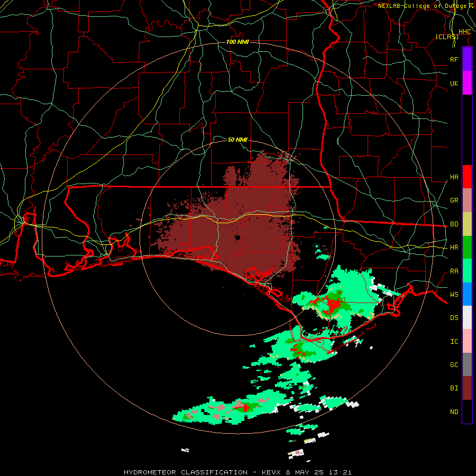Click the WS blue legend swatch
This screenshot has width=476, height=476.
(x=467, y=294)
